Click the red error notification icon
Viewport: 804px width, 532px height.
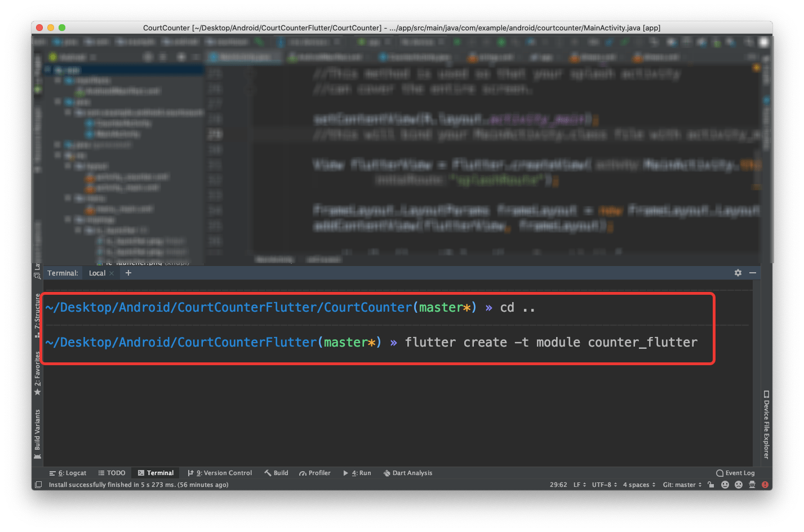click(765, 485)
